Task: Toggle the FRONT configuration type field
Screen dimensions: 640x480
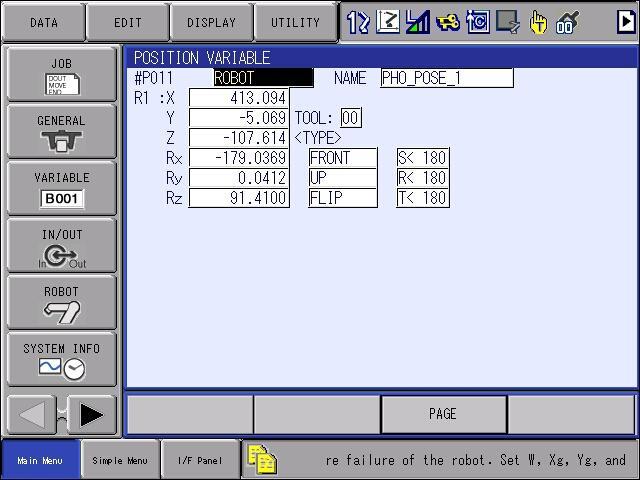Action: pos(343,158)
